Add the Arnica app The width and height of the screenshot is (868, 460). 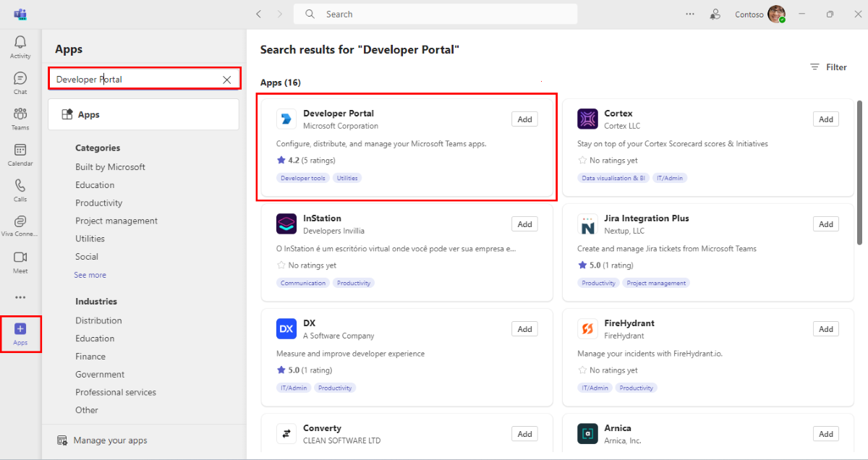825,434
